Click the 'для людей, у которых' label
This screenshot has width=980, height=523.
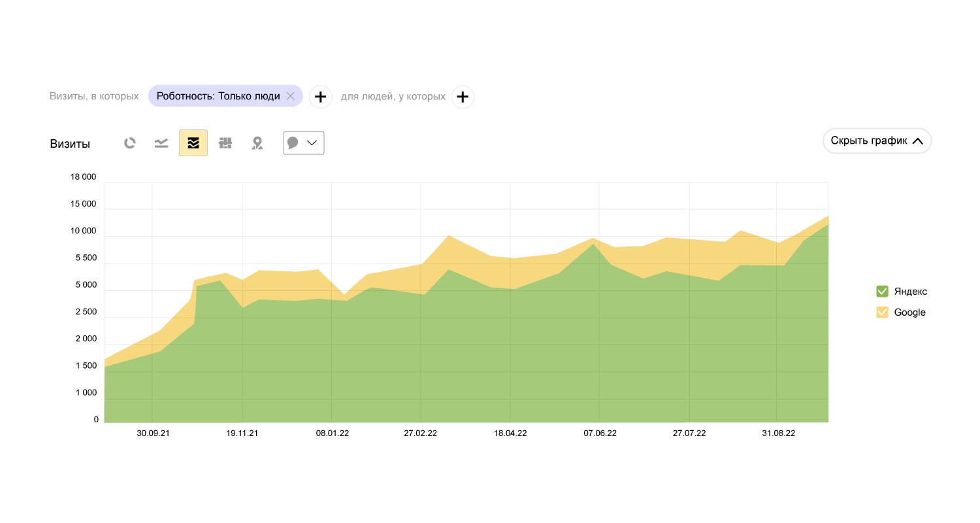coord(393,97)
